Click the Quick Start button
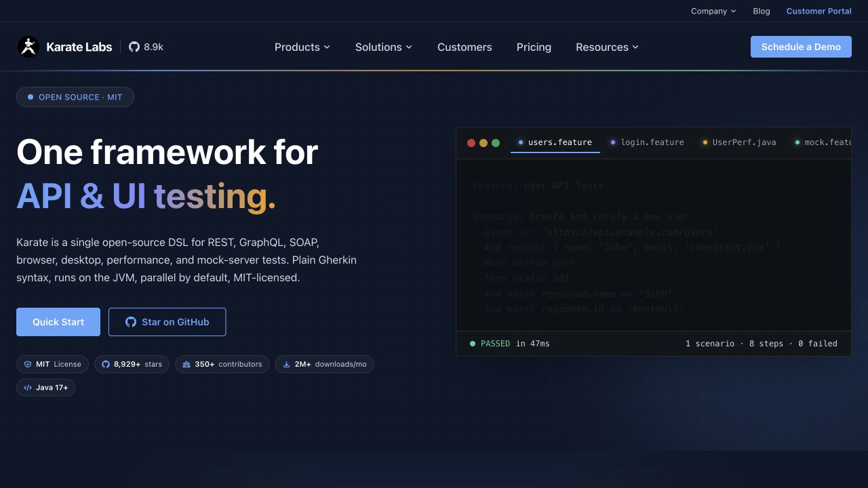This screenshot has height=488, width=868. (58, 322)
